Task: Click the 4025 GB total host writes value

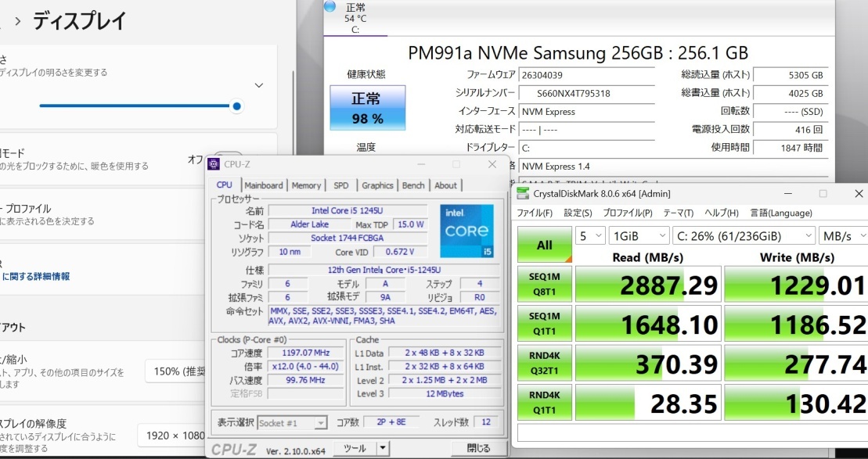Action: [x=791, y=94]
